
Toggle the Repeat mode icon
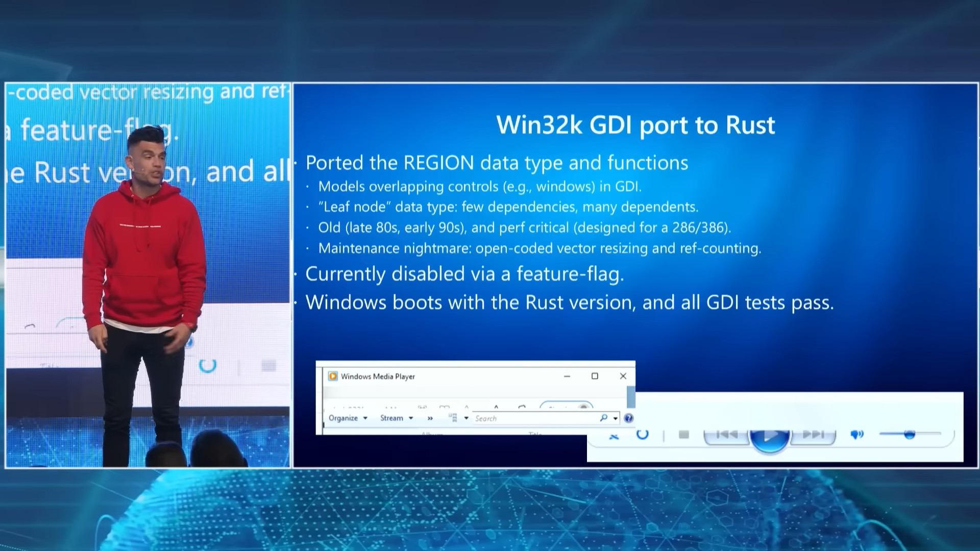tap(642, 435)
